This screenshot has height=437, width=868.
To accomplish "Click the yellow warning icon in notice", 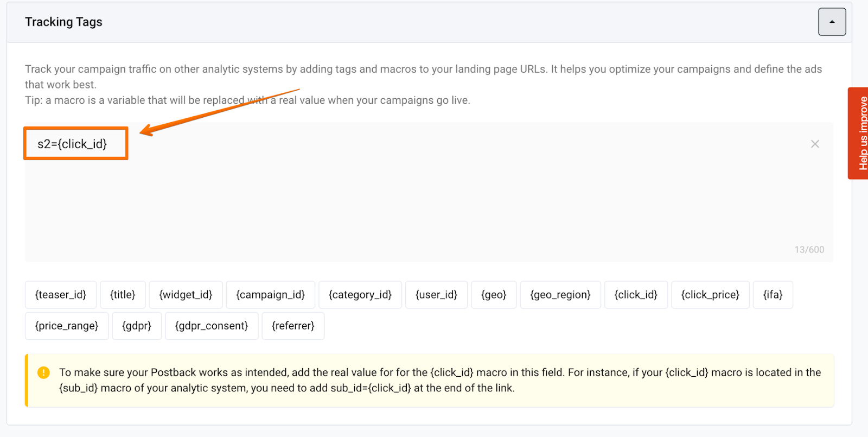I will [x=43, y=372].
